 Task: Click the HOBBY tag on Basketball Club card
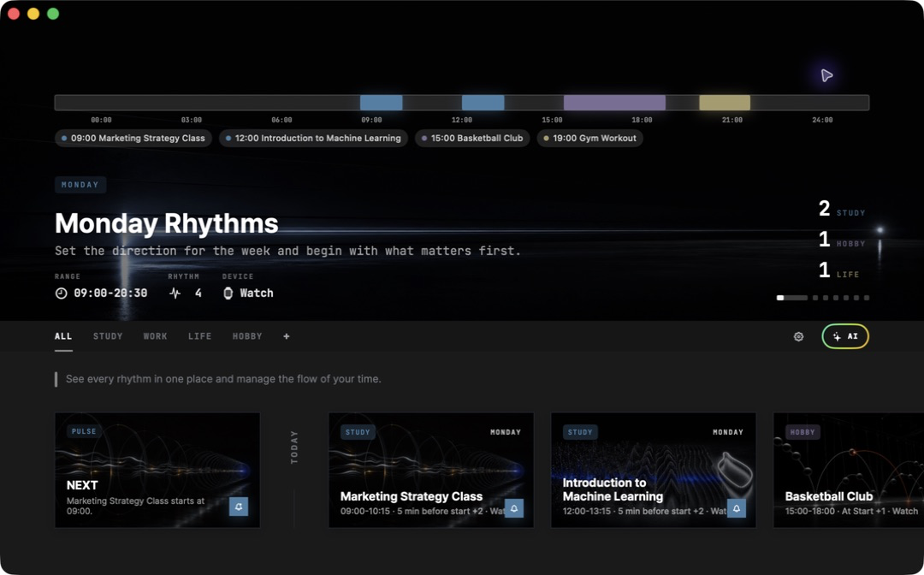click(802, 432)
